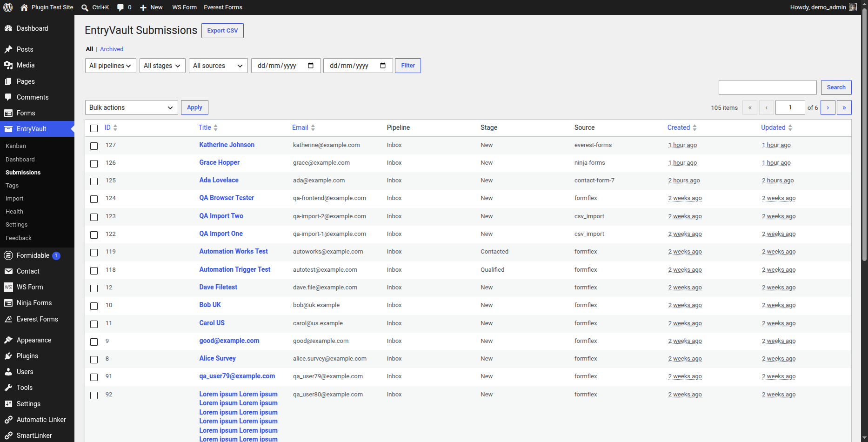Click the current page number field

[790, 107]
